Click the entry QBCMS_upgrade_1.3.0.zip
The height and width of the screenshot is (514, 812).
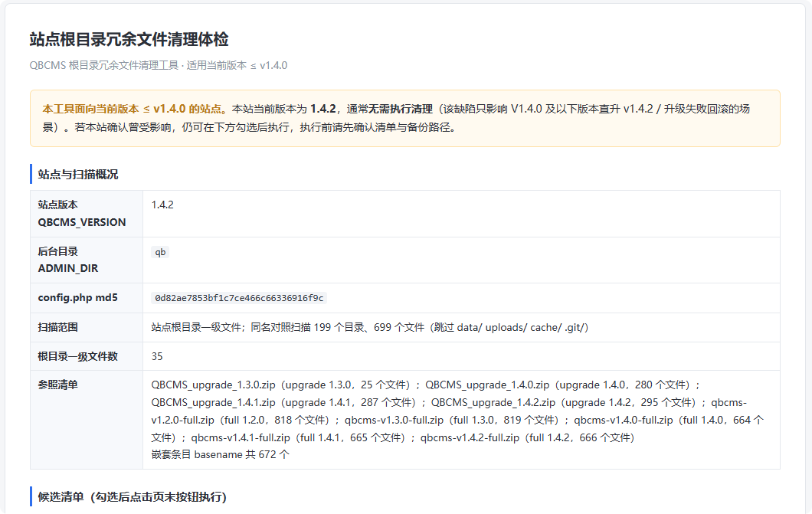coord(214,385)
